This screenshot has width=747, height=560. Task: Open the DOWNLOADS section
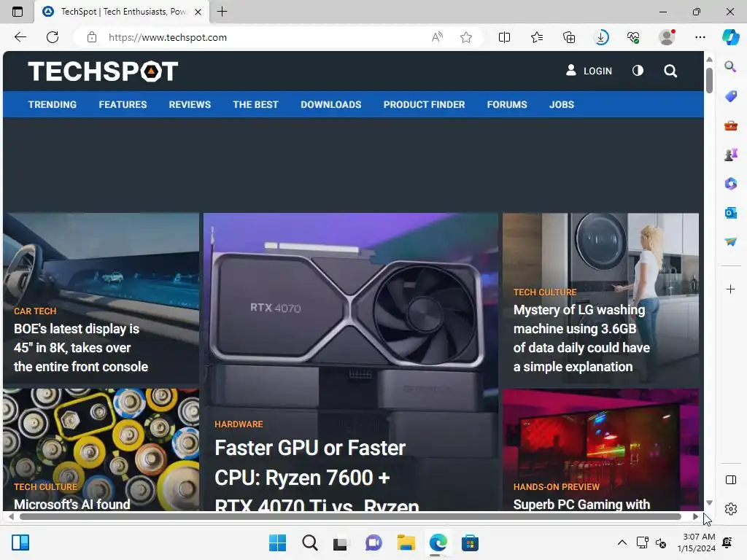[330, 104]
